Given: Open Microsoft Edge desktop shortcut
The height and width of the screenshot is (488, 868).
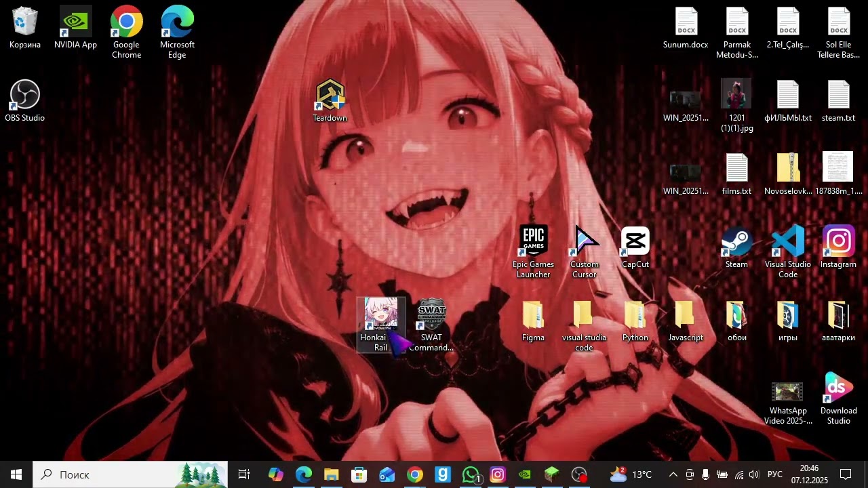Looking at the screenshot, I should (177, 33).
